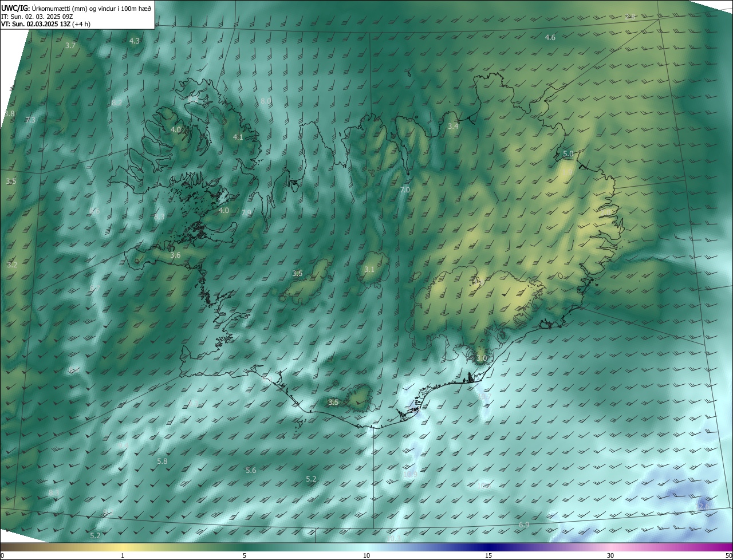Click the '50' tick on the color scale

pyautogui.click(x=728, y=556)
